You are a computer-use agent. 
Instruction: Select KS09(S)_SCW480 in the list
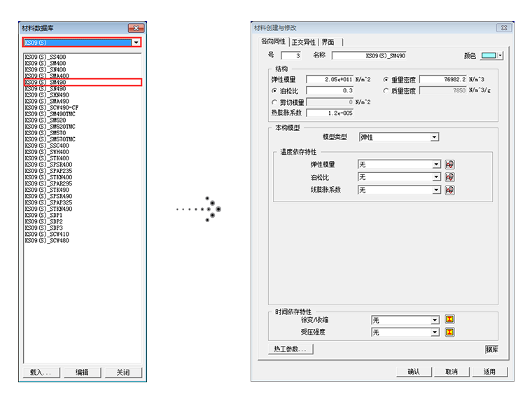47,241
